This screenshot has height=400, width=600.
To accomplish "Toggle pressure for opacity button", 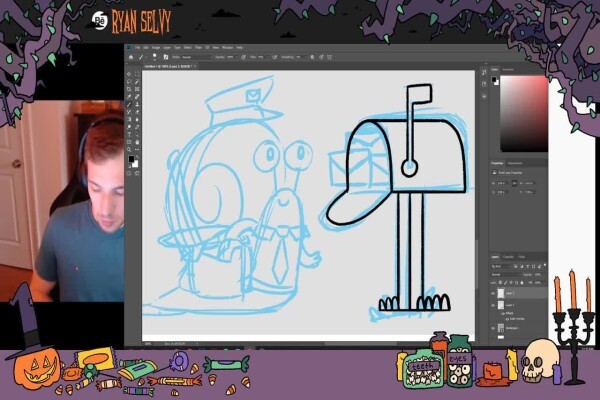I will click(243, 57).
